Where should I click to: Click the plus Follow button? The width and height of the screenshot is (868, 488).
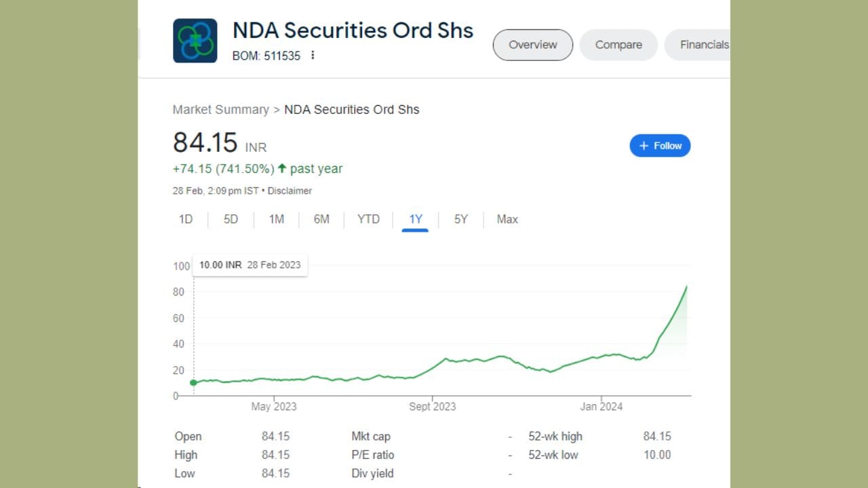click(660, 146)
